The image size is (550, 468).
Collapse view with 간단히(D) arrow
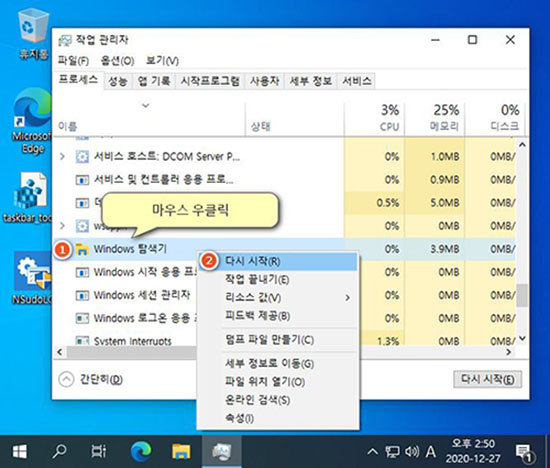[66, 380]
